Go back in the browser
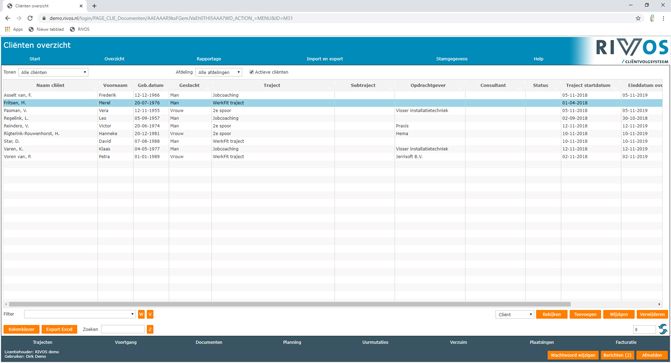This screenshot has width=671, height=363. [8, 18]
